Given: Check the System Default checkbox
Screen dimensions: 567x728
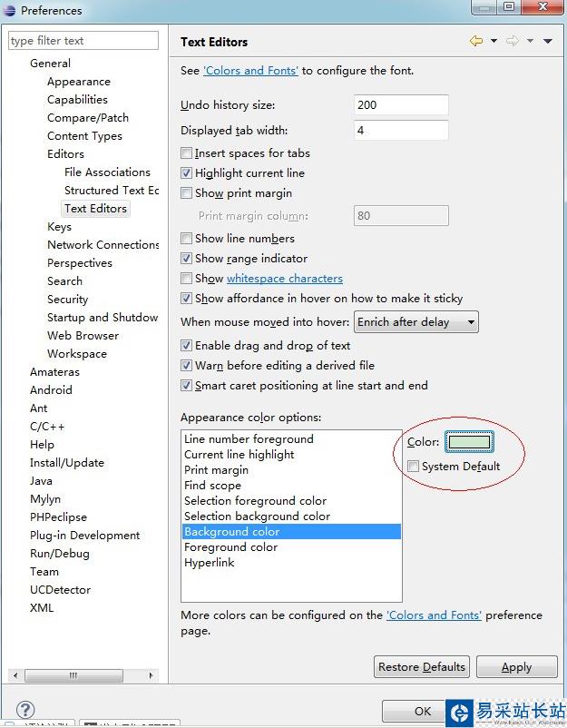Looking at the screenshot, I should click(414, 467).
